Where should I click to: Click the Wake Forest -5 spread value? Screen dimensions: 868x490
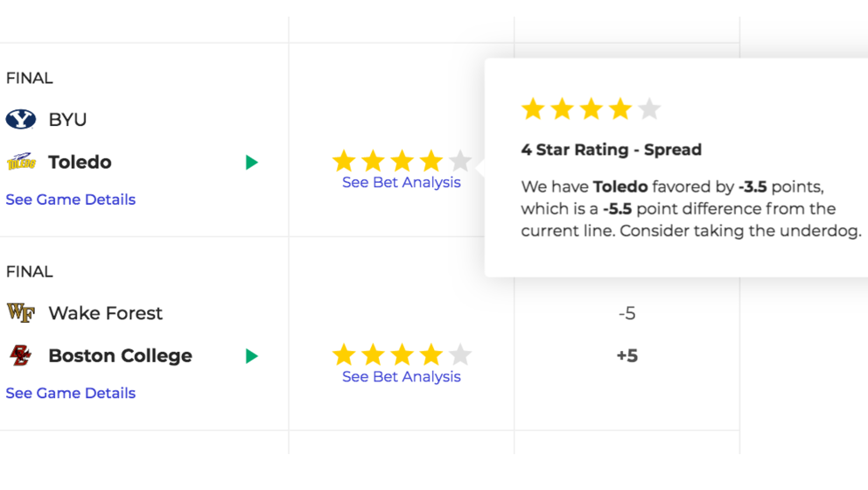(x=627, y=313)
